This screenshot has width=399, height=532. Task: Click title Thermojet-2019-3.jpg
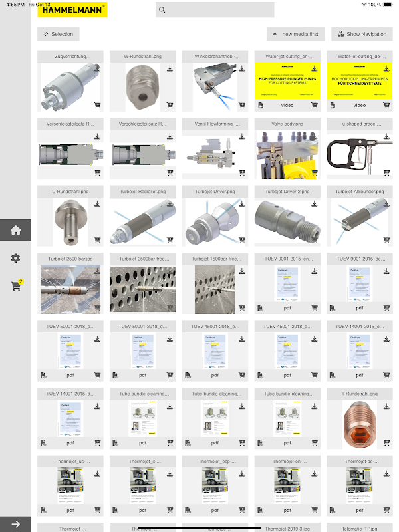[287, 528]
